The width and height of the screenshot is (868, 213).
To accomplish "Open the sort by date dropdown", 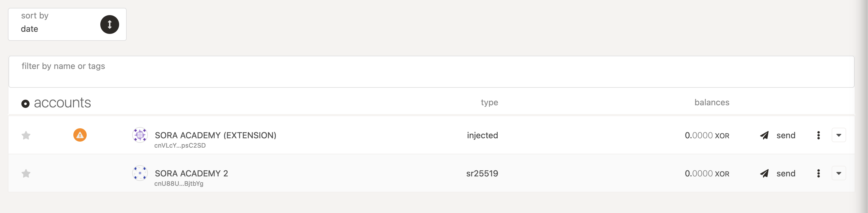I will 54,25.
